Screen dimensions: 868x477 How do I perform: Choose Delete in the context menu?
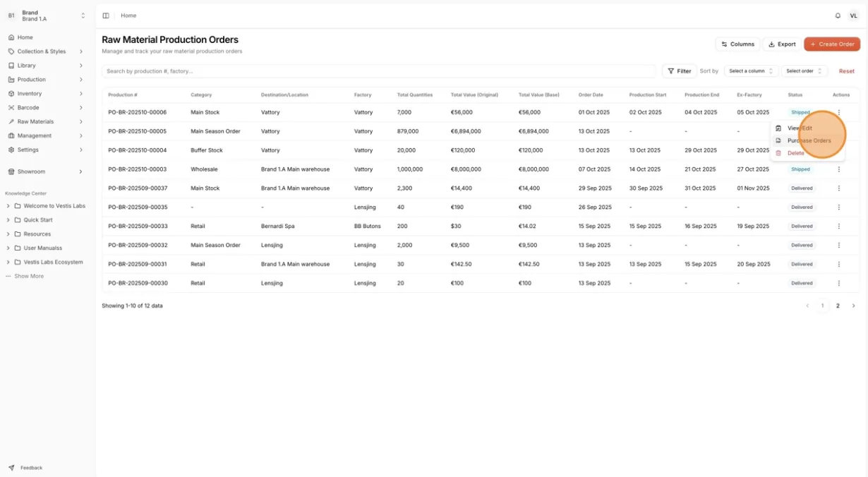807,153
